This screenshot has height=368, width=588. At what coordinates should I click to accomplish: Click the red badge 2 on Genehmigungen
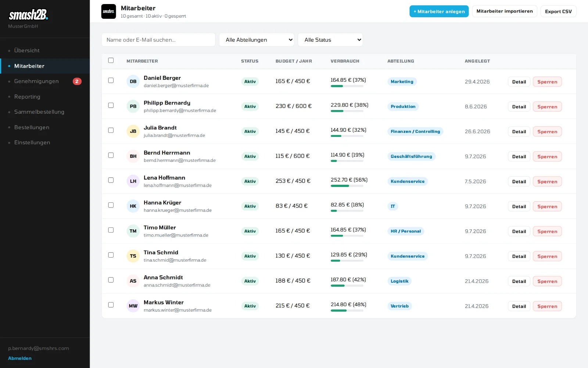[77, 81]
